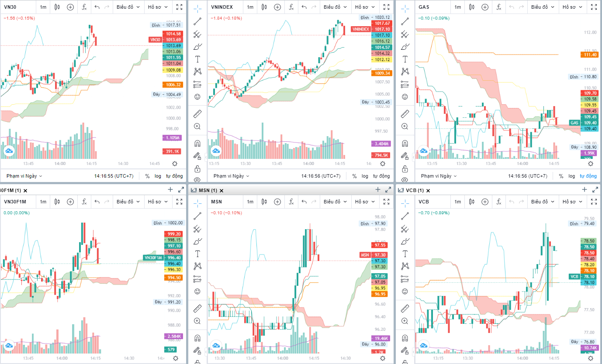
Task: Click the 1m interval button on VN30F1M chart
Action: click(x=43, y=202)
